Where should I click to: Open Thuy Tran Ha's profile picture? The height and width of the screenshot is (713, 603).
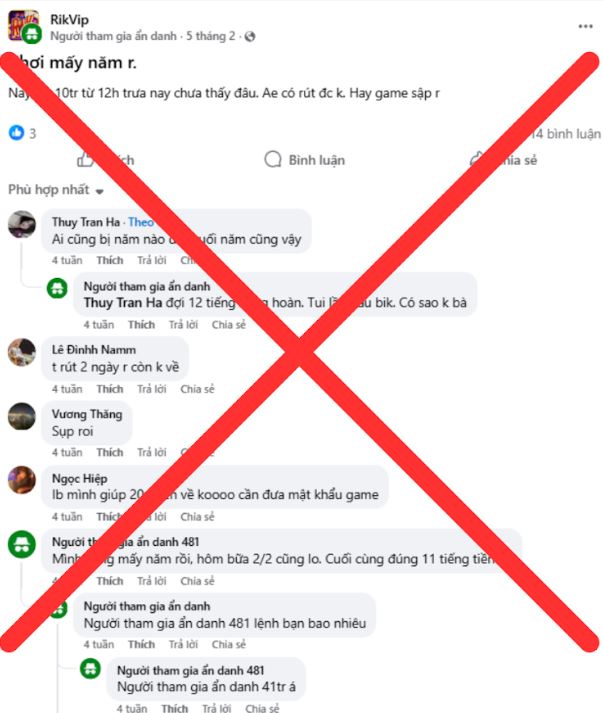pos(22,224)
